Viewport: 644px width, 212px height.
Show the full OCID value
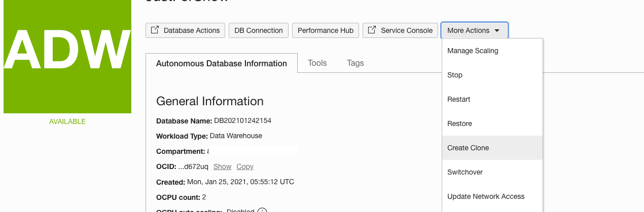point(222,166)
